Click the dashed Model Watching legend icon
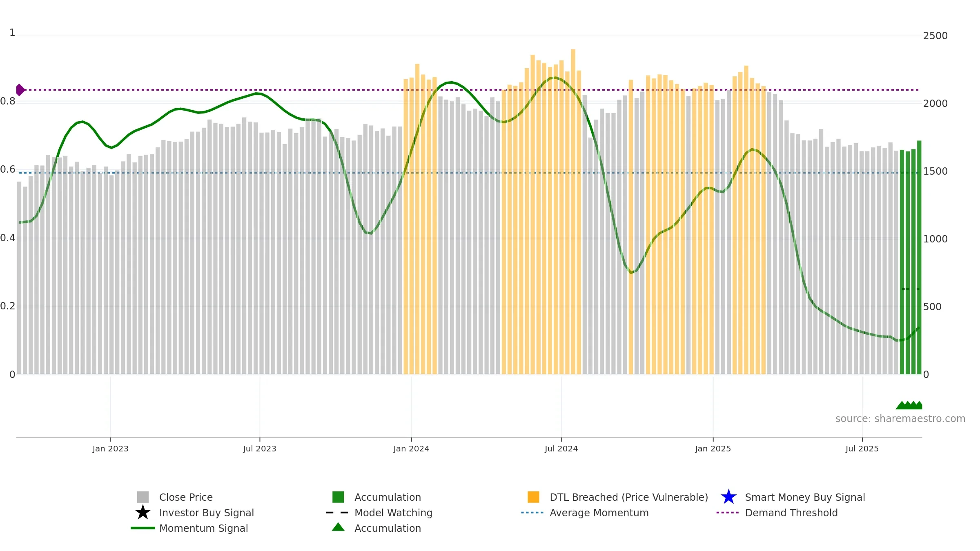980x551 pixels. point(337,513)
